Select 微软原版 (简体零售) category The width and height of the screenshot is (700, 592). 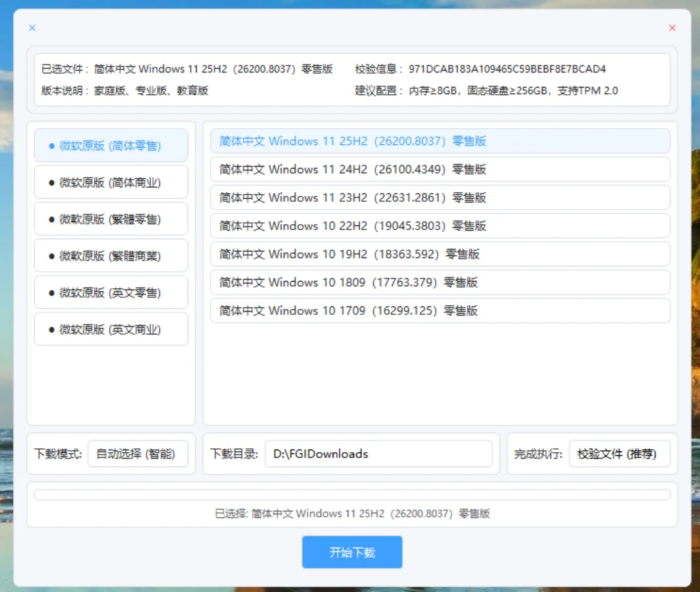110,146
